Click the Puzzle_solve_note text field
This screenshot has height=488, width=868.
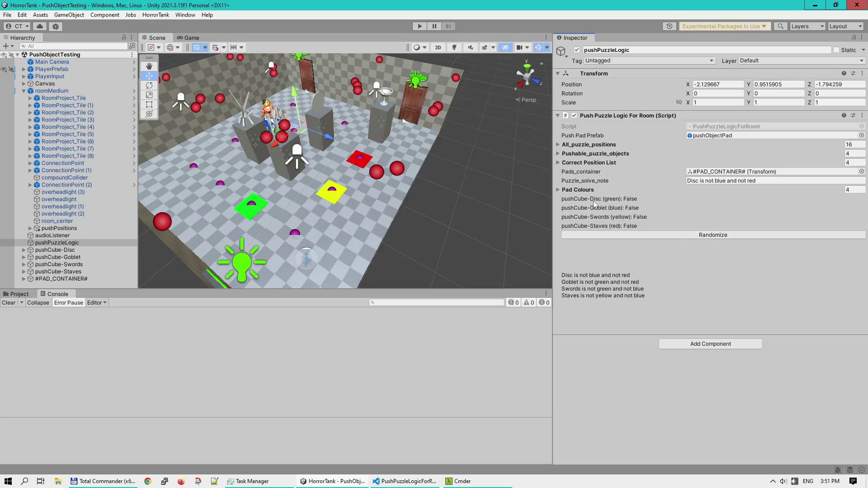[775, 181]
